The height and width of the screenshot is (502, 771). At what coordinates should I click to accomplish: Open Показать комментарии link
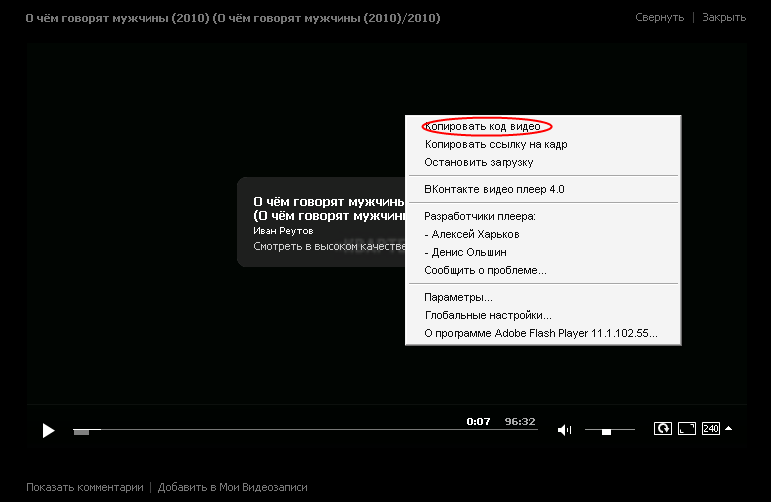85,487
